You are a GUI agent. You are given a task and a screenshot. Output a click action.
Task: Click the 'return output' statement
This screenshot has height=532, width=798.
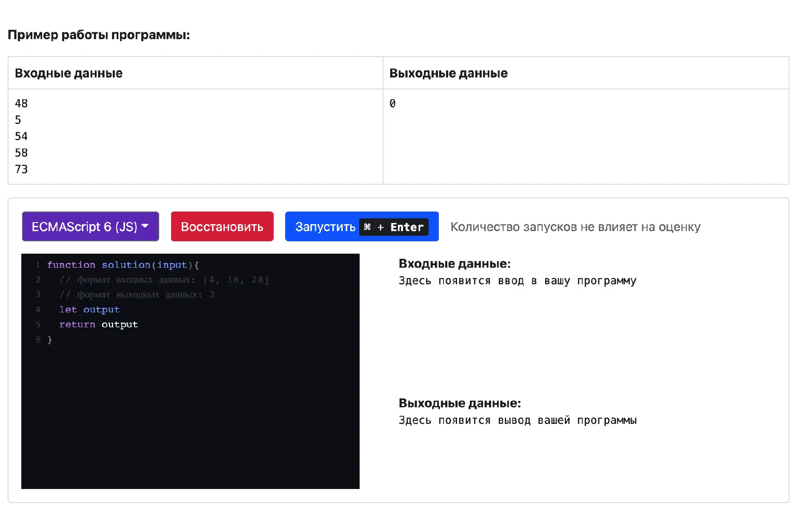98,324
